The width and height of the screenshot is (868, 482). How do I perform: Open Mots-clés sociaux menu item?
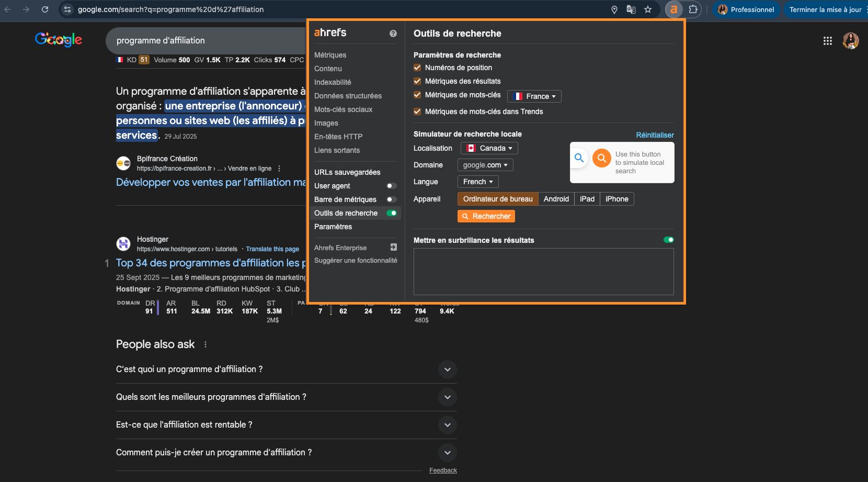[x=343, y=109]
